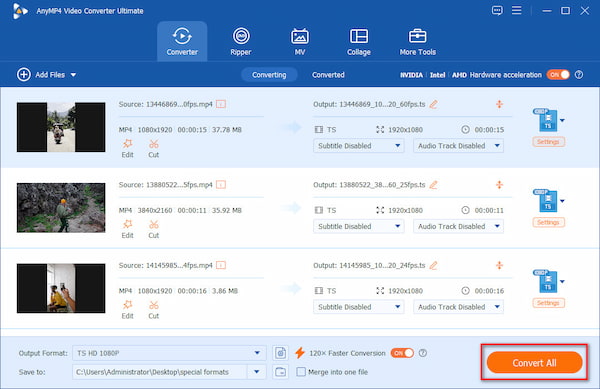This screenshot has height=389, width=600.
Task: Rename first output file with pencil icon
Action: [x=433, y=104]
